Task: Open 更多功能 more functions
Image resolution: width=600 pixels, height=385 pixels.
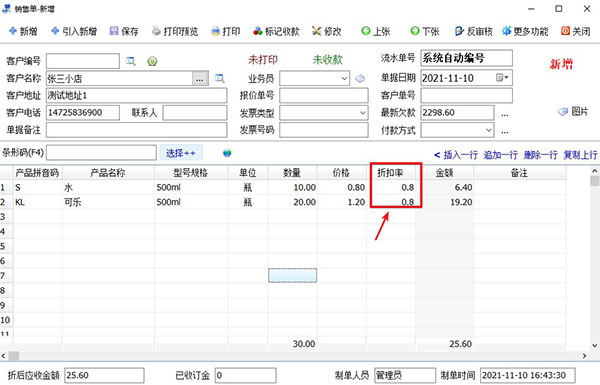Action: click(525, 31)
